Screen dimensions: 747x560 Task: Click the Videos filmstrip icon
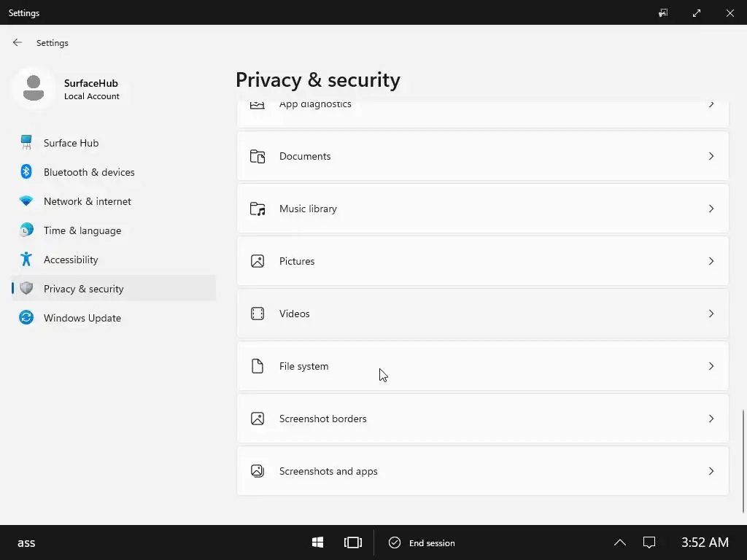258,314
